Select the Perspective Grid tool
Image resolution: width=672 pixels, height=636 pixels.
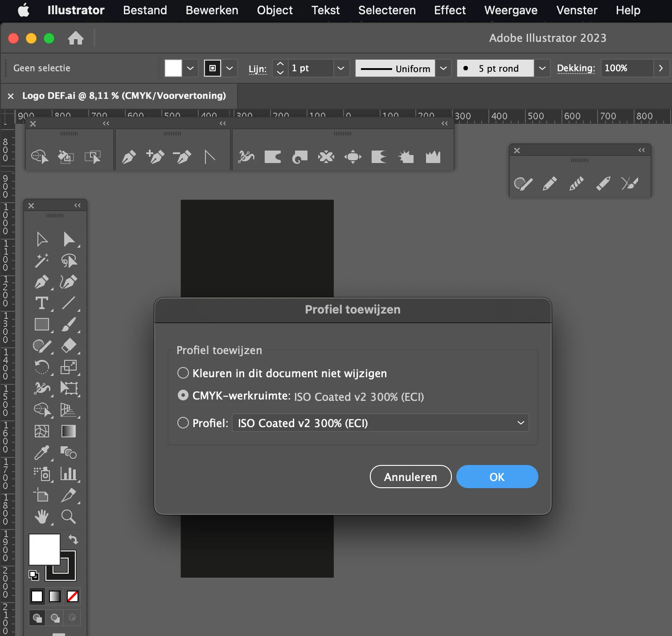click(x=69, y=410)
